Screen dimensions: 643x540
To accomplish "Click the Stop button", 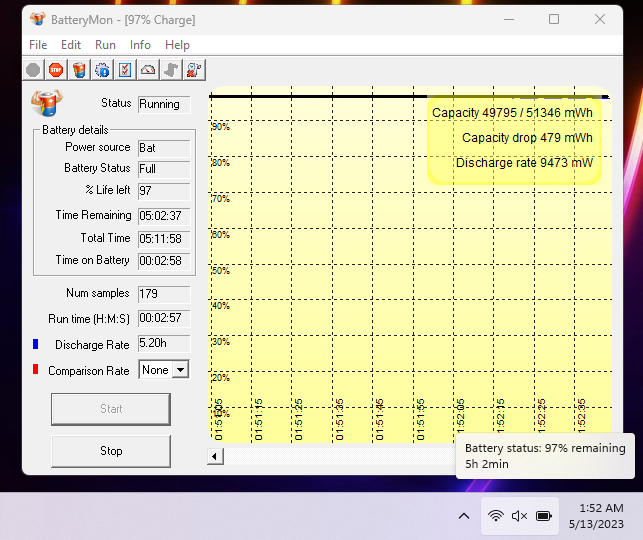I will (111, 451).
